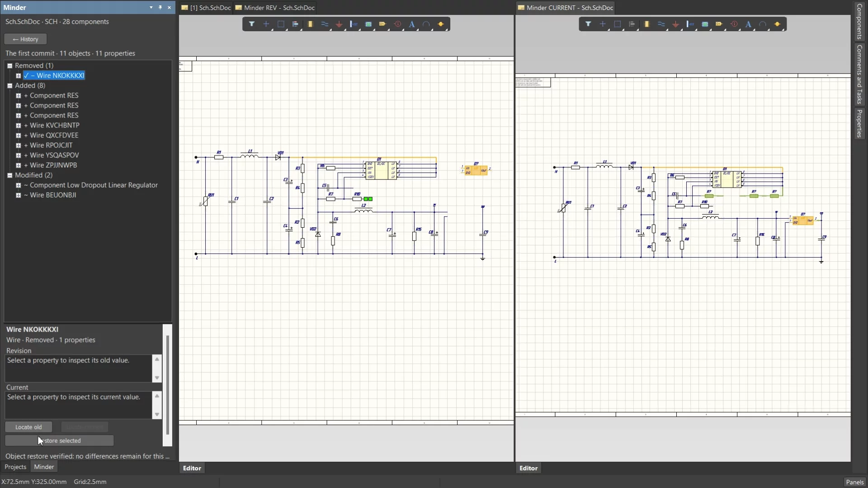Pin the Minder panel
The image size is (868, 488).
(160, 8)
